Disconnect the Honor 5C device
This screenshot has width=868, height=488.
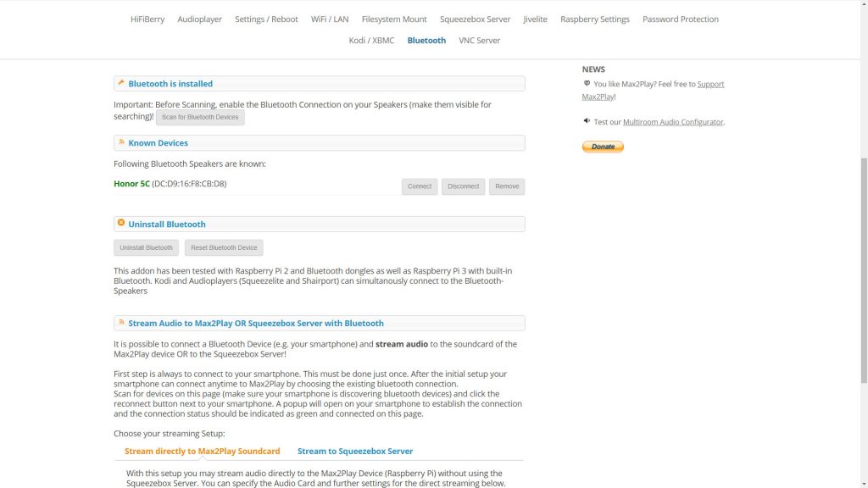[464, 186]
